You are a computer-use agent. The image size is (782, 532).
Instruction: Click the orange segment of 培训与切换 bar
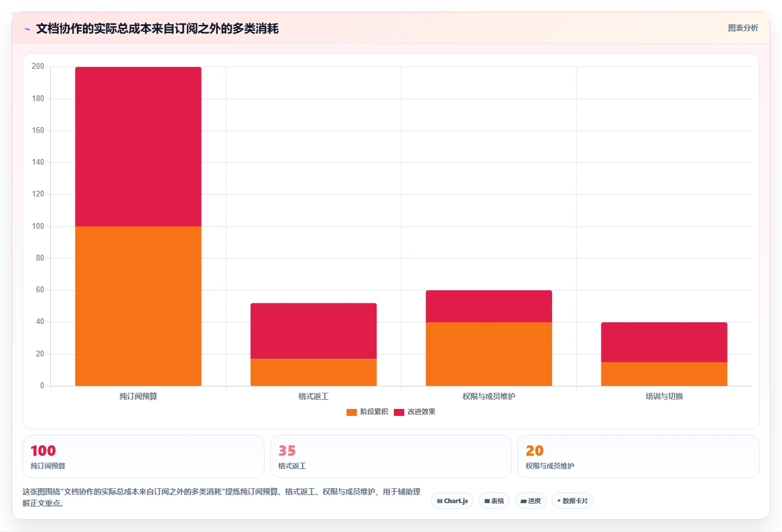coord(664,374)
